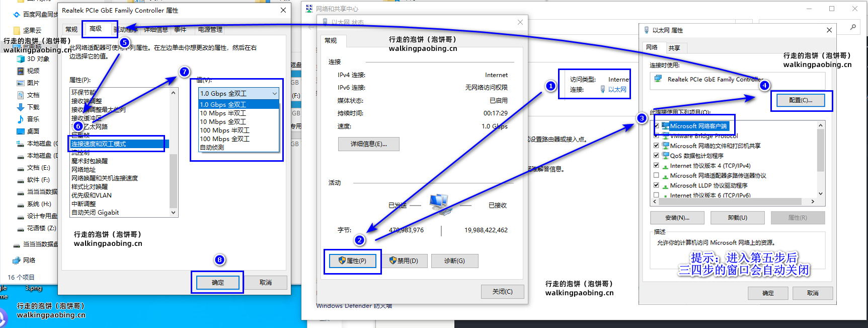Click the 坚果云 folder icon in the sidebar
868x328 pixels.
click(17, 30)
